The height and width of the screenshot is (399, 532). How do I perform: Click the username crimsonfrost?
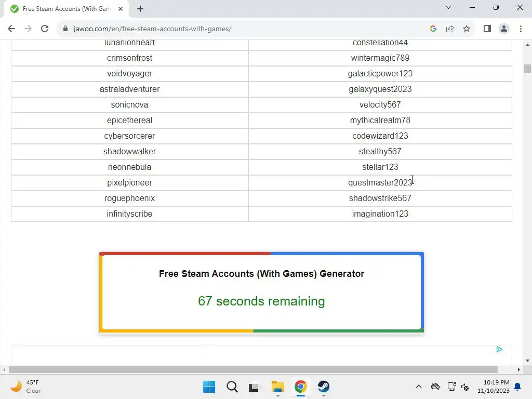tap(129, 58)
